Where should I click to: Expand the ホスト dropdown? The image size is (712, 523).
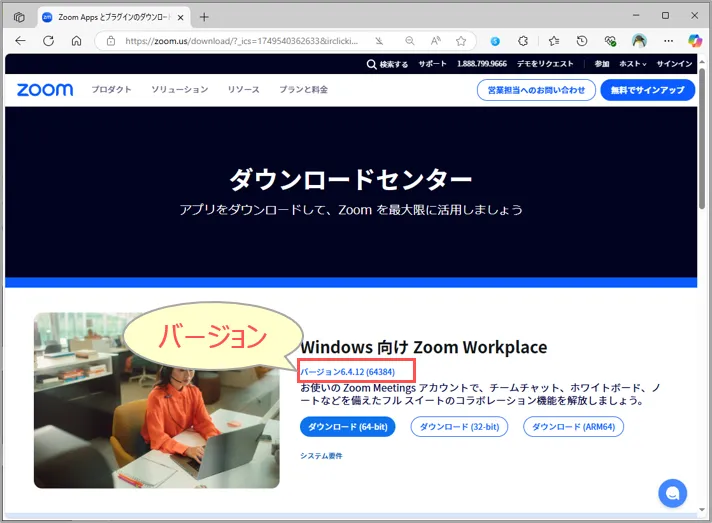coord(633,64)
